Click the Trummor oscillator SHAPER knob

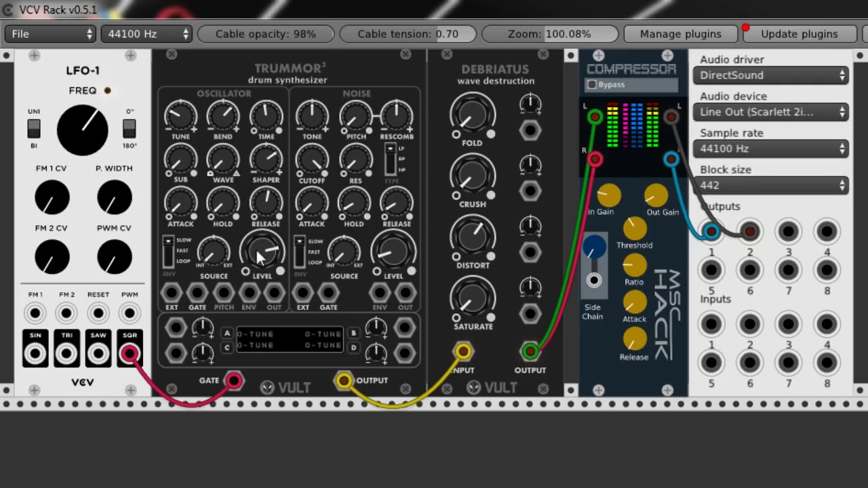pyautogui.click(x=266, y=160)
